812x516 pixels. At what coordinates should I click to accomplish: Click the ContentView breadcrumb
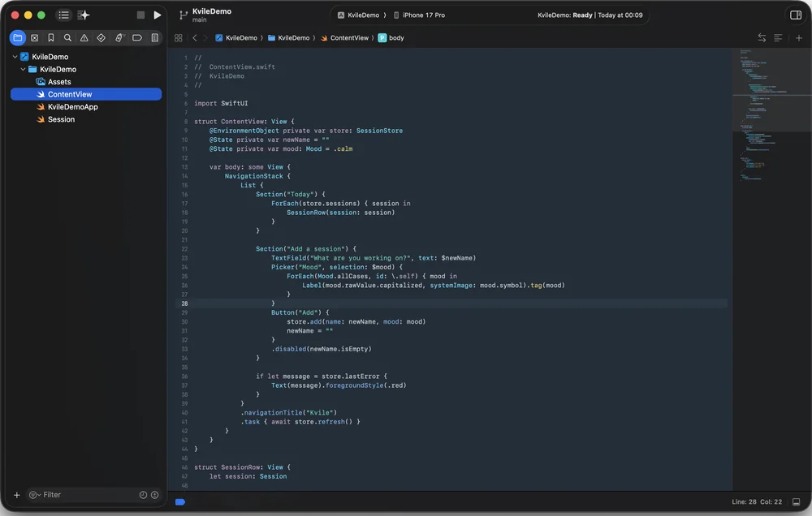click(x=344, y=38)
